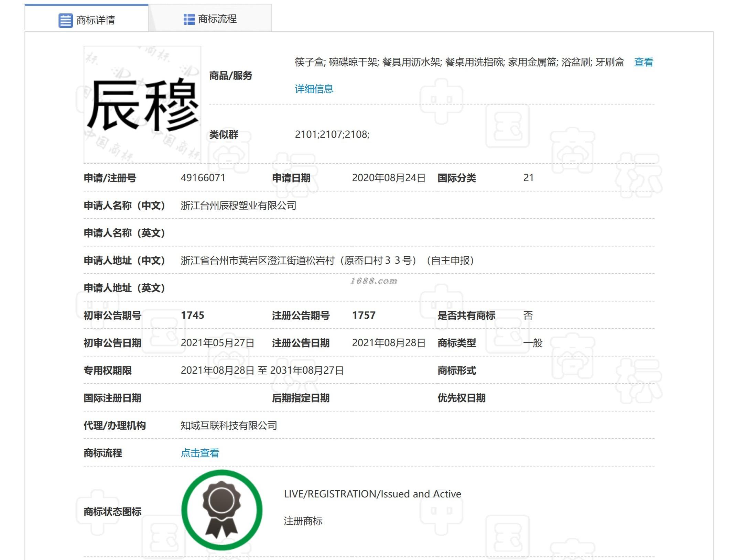Screen dimensions: 747x560
Task: Click the application date 2020年08月24日
Action: [389, 178]
